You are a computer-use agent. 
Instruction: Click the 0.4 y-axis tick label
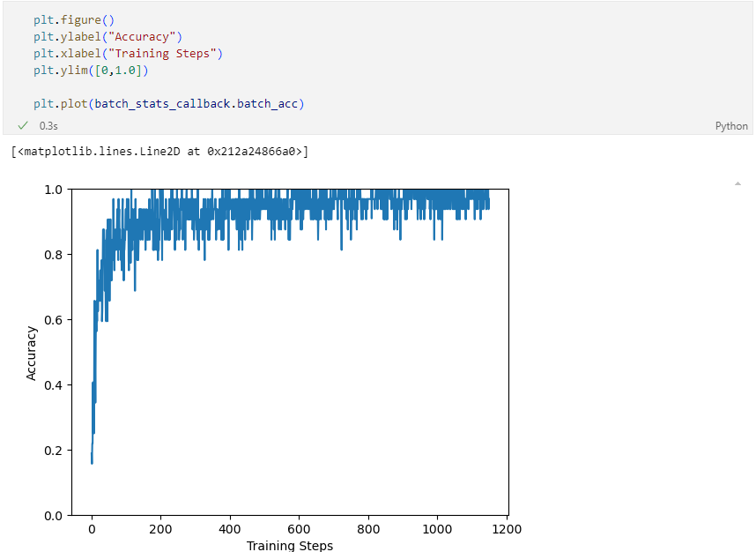point(53,385)
